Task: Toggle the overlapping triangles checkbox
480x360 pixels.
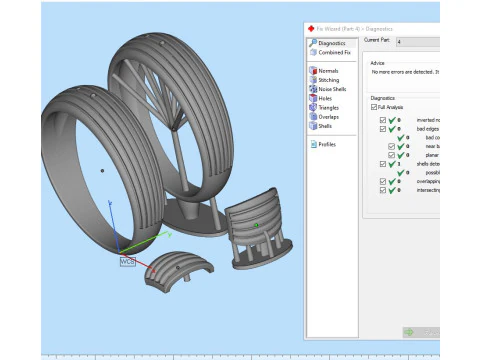Action: [x=383, y=181]
